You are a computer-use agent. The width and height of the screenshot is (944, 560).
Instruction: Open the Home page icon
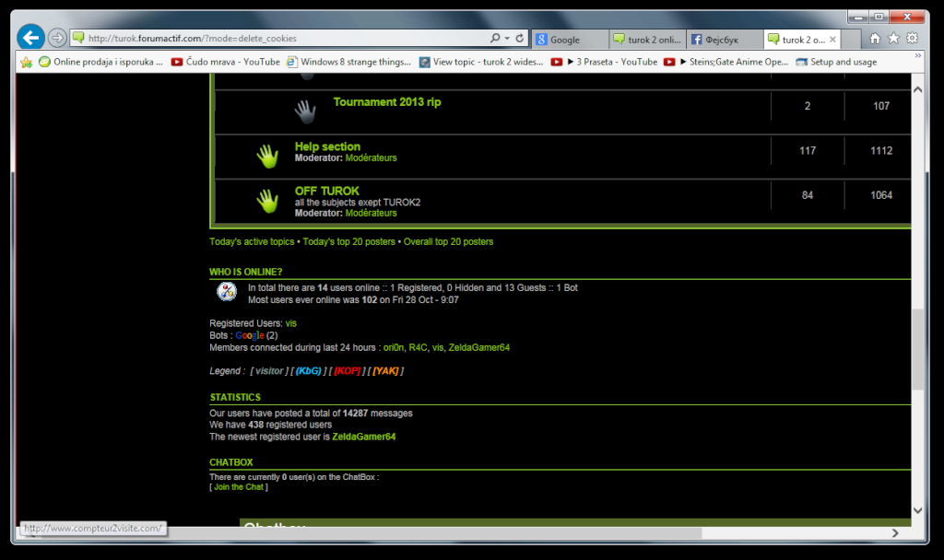pos(875,39)
